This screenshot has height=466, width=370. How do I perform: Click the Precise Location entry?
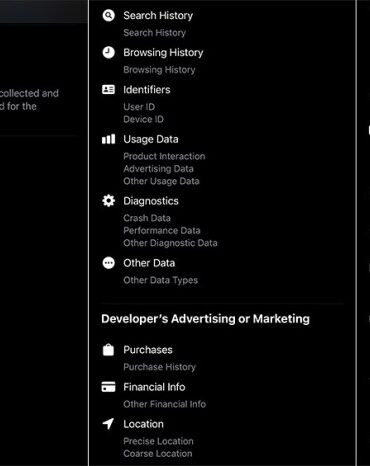(158, 441)
